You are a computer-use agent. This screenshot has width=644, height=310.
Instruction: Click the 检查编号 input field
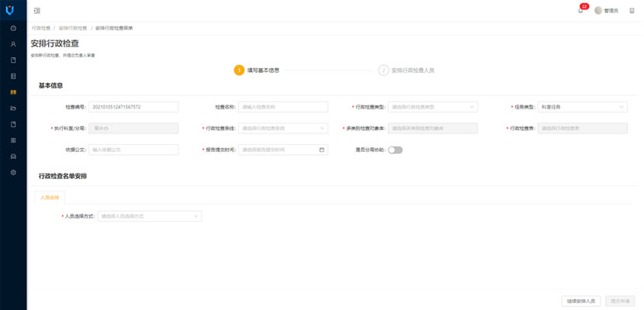[133, 107]
